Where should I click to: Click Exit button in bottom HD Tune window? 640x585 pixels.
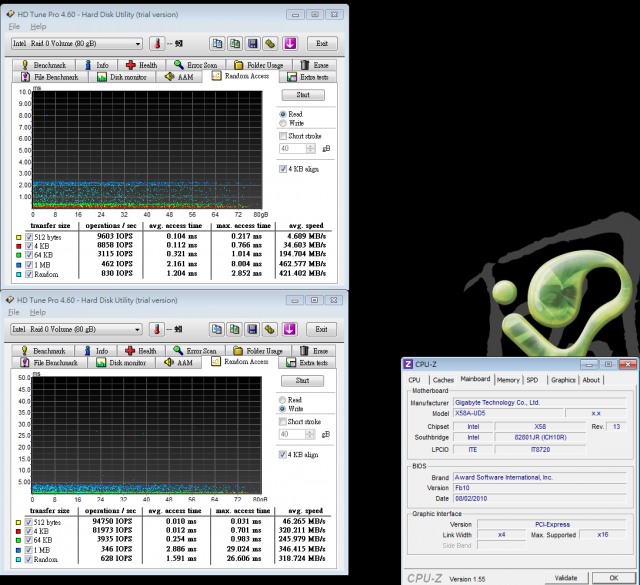pyautogui.click(x=321, y=329)
